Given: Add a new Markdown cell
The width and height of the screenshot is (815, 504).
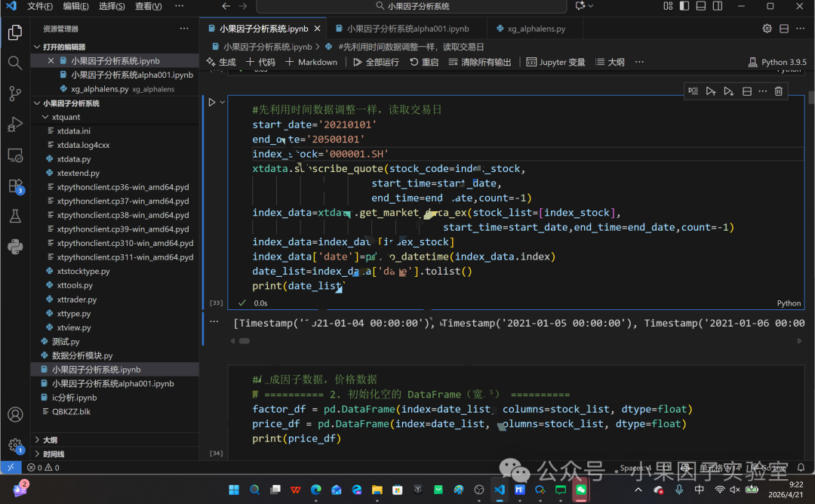Looking at the screenshot, I should pos(312,62).
